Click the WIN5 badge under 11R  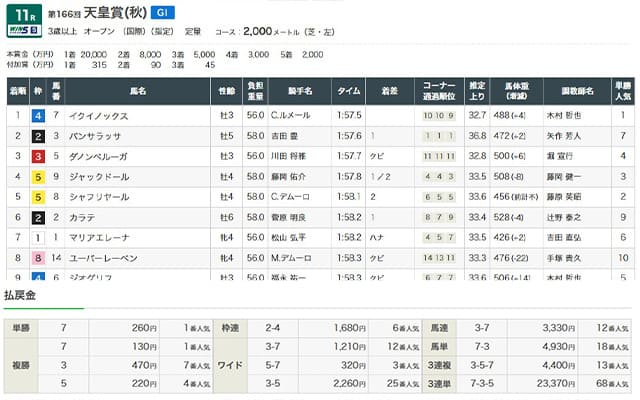tap(24, 31)
